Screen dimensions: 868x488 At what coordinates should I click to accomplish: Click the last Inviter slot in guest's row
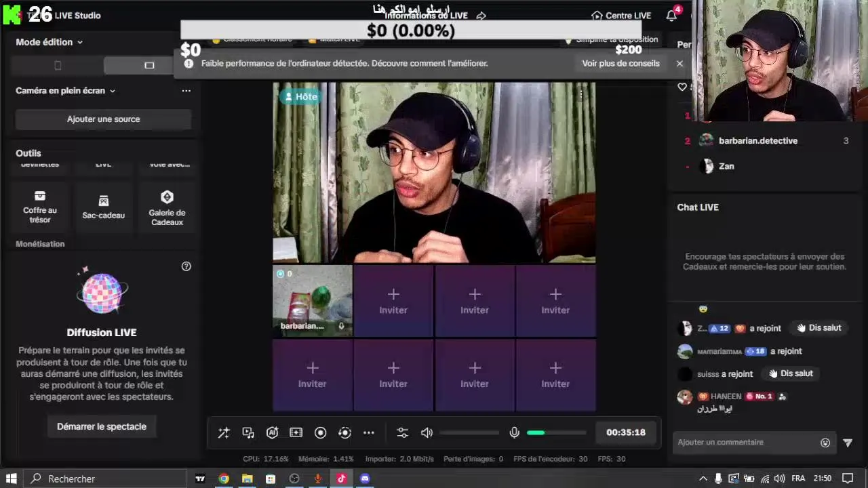tap(555, 301)
